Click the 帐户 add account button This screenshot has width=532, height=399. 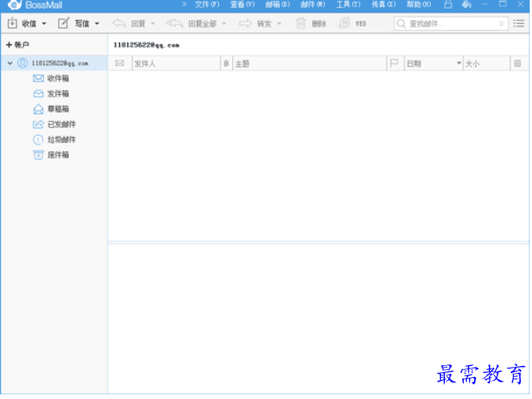(x=17, y=45)
